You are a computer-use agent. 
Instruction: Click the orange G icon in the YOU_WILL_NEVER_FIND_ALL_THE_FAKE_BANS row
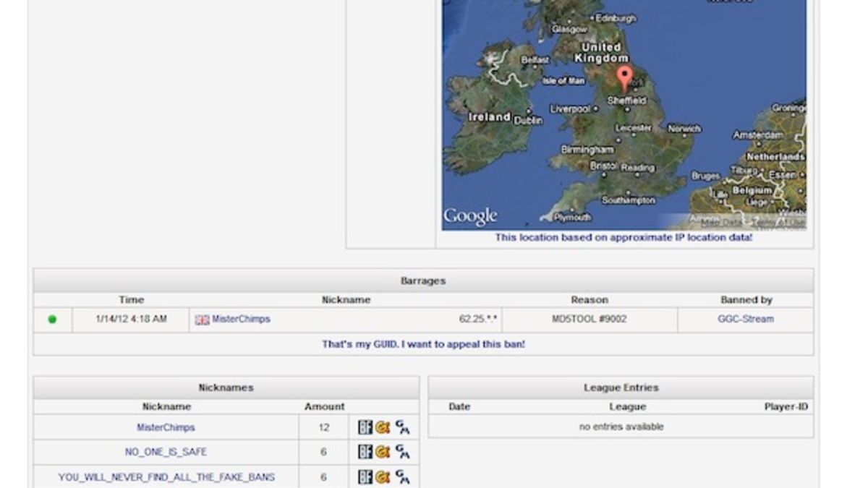tap(383, 476)
